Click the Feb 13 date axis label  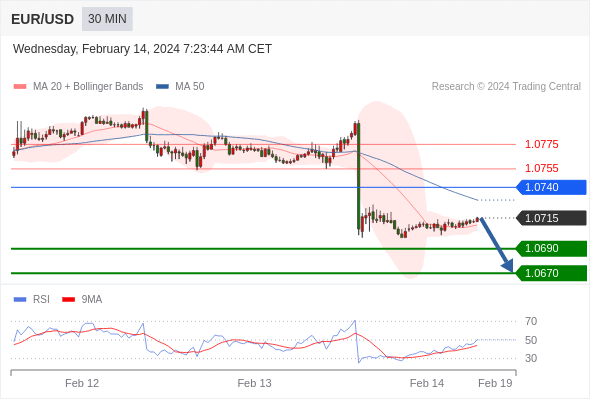pos(254,383)
